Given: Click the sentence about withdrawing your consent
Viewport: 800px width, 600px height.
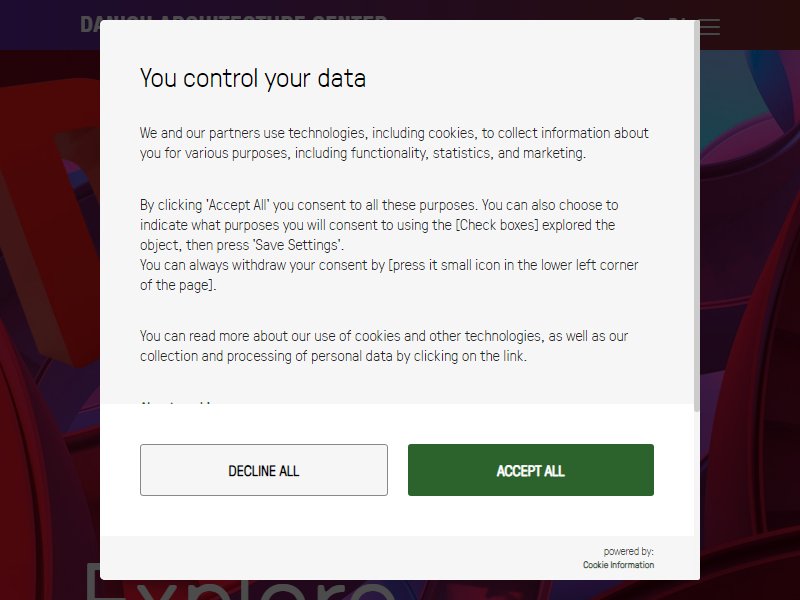Looking at the screenshot, I should pyautogui.click(x=389, y=275).
